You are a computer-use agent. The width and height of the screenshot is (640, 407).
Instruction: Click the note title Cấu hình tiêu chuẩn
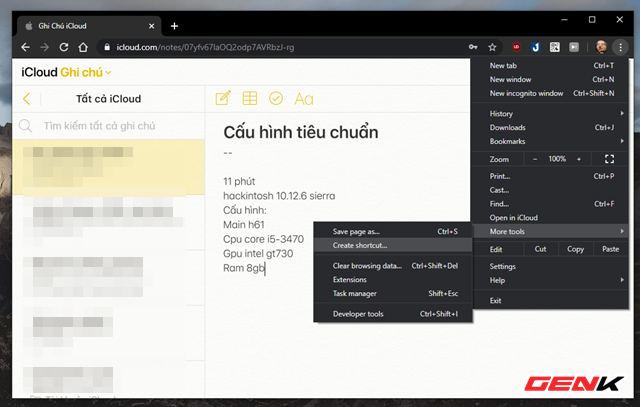tap(301, 132)
